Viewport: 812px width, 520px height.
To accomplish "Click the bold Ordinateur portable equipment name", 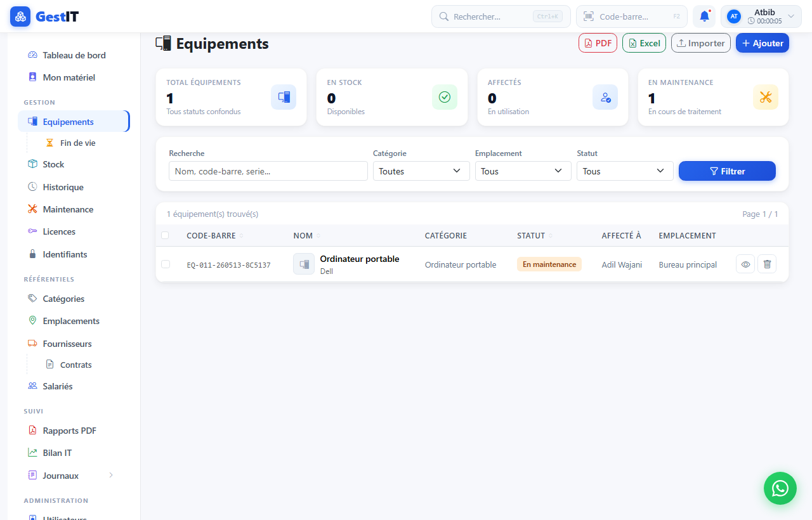I will [x=360, y=259].
